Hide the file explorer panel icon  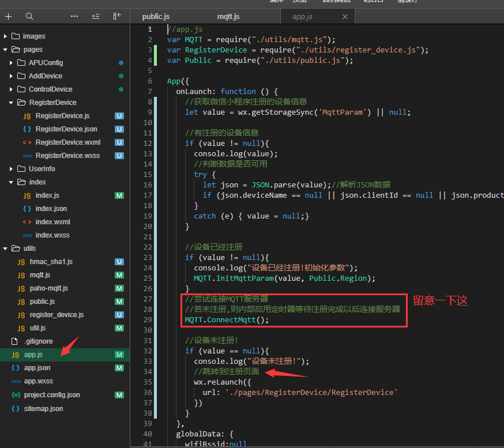[117, 16]
